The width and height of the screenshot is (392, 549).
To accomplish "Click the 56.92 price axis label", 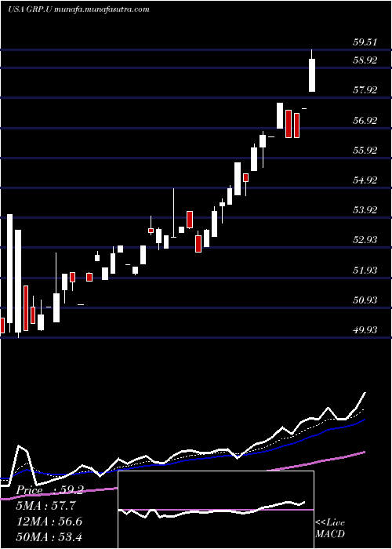I will point(365,121).
